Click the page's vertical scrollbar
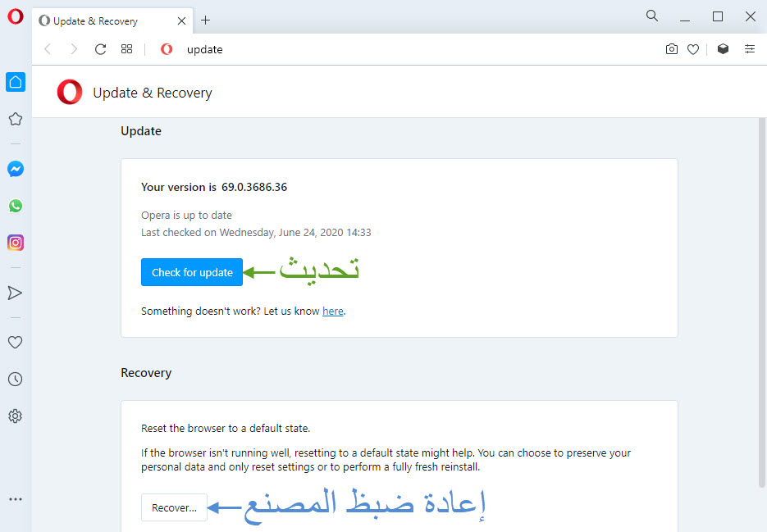Image resolution: width=767 pixels, height=532 pixels. (x=761, y=303)
